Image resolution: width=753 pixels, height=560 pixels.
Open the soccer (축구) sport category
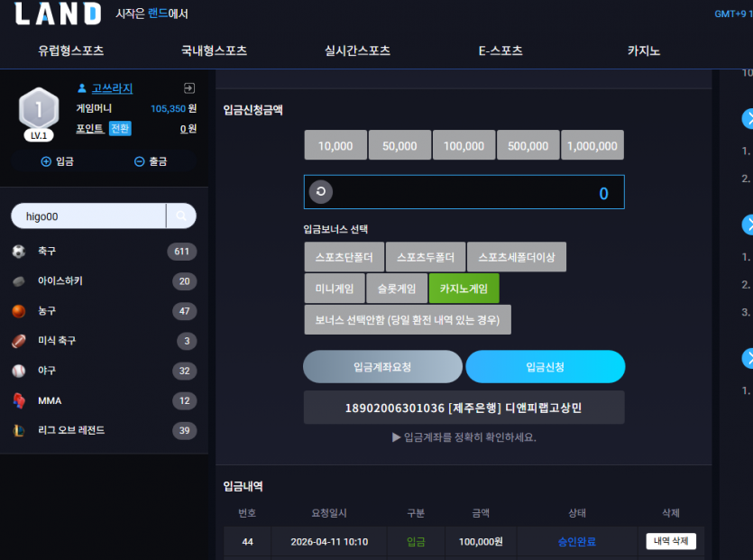point(104,252)
